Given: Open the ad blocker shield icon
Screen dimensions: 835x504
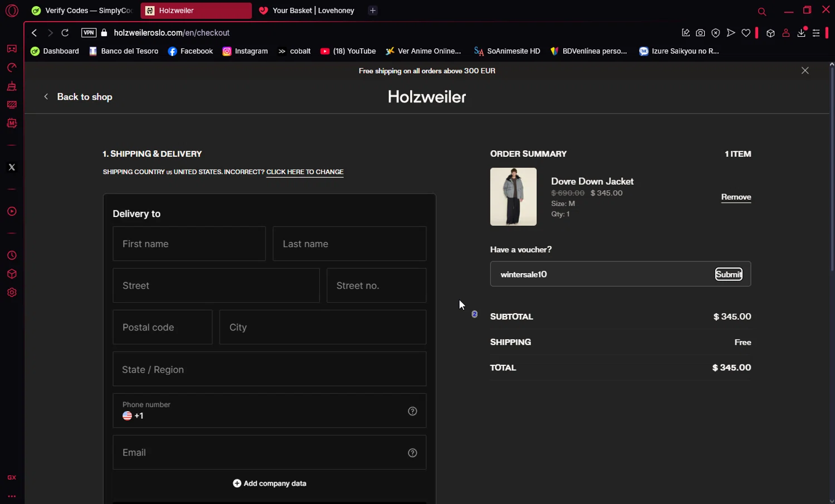Looking at the screenshot, I should [716, 33].
